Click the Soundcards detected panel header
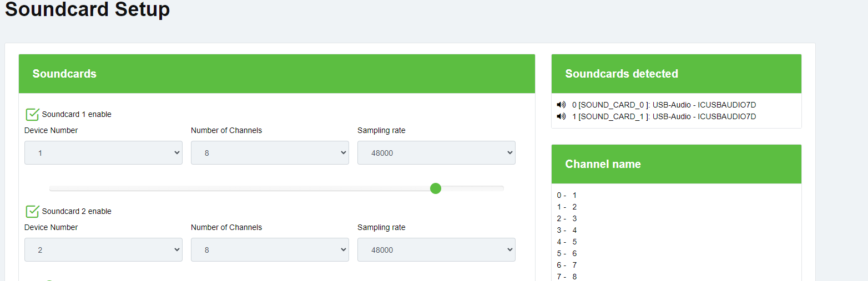 676,74
